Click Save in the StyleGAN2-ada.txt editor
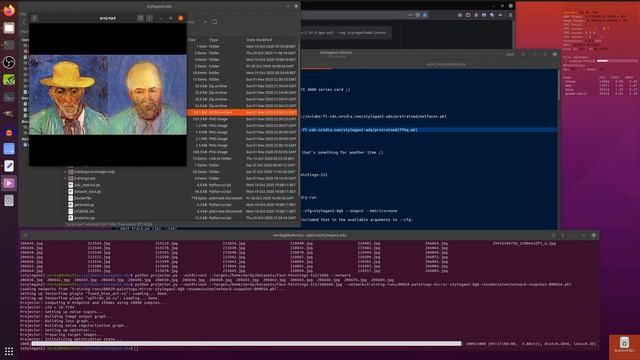This screenshot has width=640, height=360. (510, 54)
